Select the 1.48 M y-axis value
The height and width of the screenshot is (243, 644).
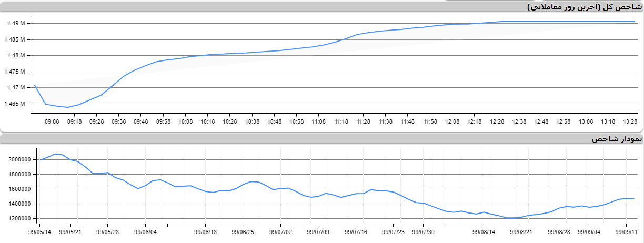(16, 56)
